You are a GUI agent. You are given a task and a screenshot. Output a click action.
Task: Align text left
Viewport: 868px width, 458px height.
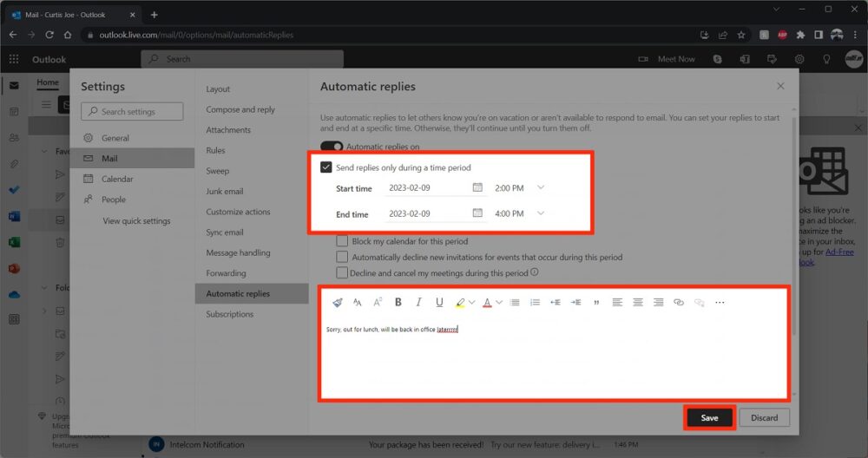coord(617,302)
